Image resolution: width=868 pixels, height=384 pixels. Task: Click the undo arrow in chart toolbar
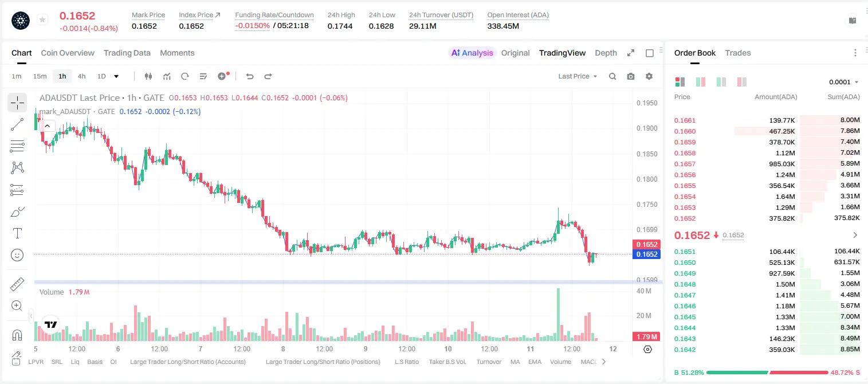(250, 76)
